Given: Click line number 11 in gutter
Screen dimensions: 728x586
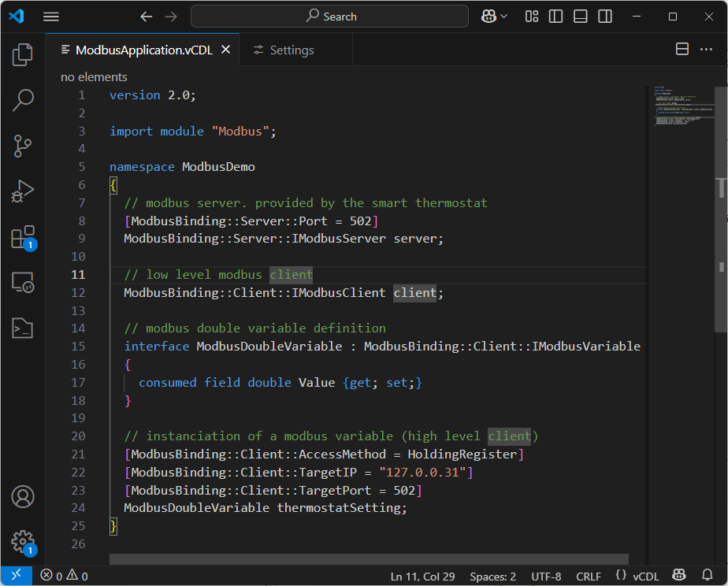Looking at the screenshot, I should (78, 275).
